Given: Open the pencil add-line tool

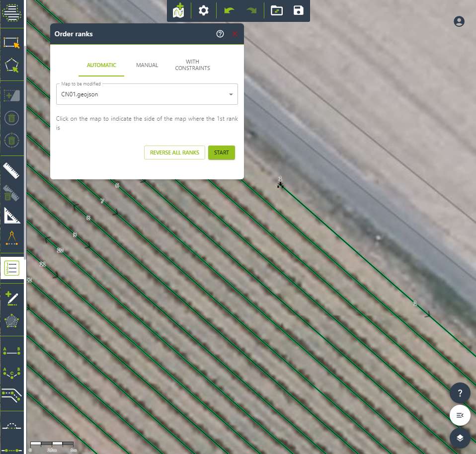Looking at the screenshot, I should click(x=11, y=298).
